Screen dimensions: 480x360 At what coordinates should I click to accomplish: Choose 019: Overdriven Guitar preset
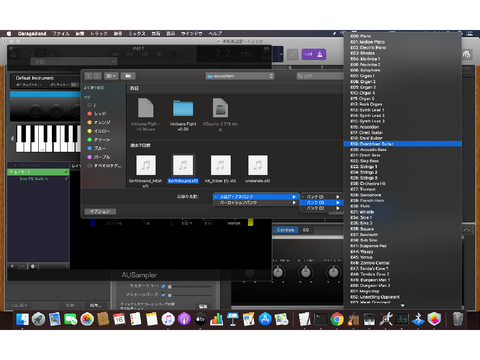[403, 144]
